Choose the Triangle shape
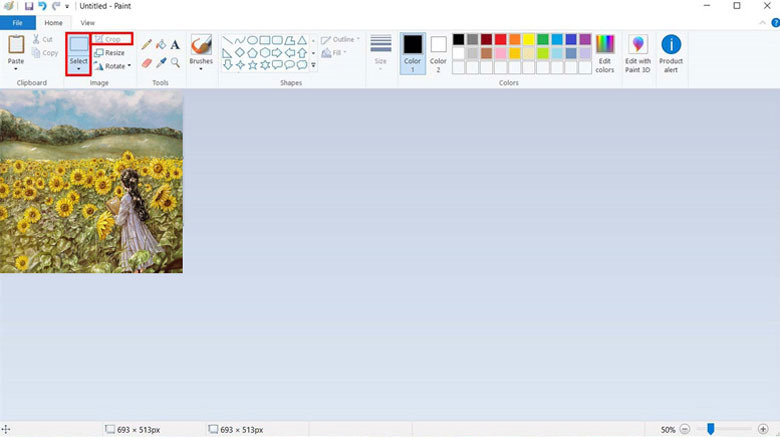The image size is (780, 437). coord(302,40)
